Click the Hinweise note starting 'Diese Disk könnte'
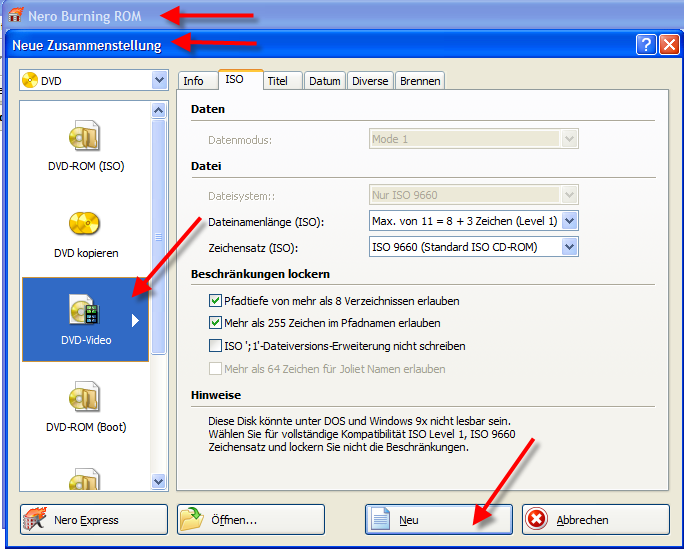 (x=362, y=434)
